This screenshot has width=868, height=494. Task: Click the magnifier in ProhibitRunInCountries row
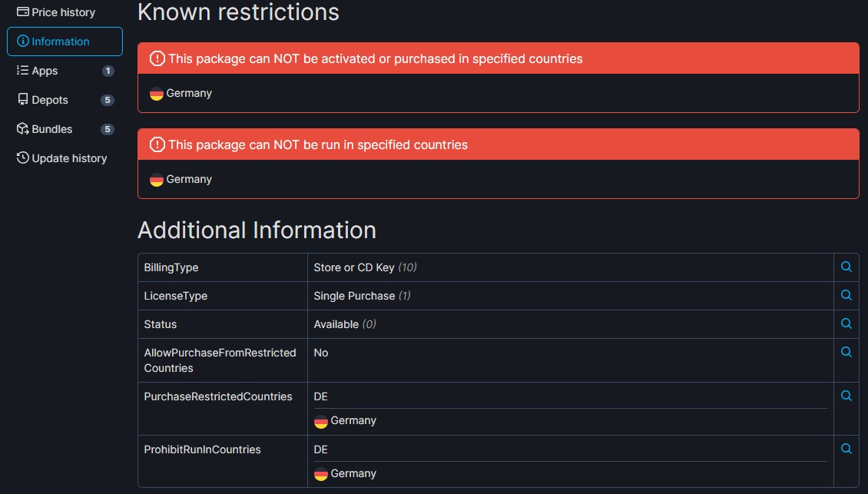[846, 449]
